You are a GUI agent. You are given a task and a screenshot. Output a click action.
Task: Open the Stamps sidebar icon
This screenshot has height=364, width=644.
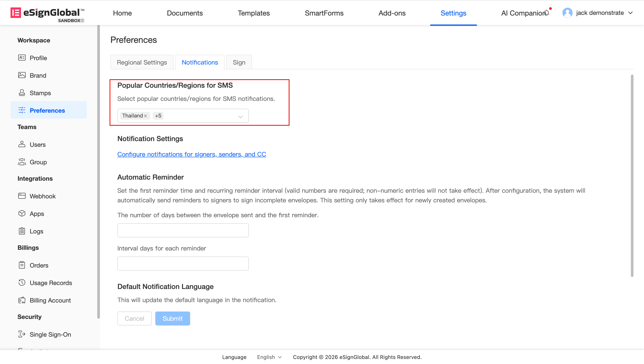tap(22, 93)
